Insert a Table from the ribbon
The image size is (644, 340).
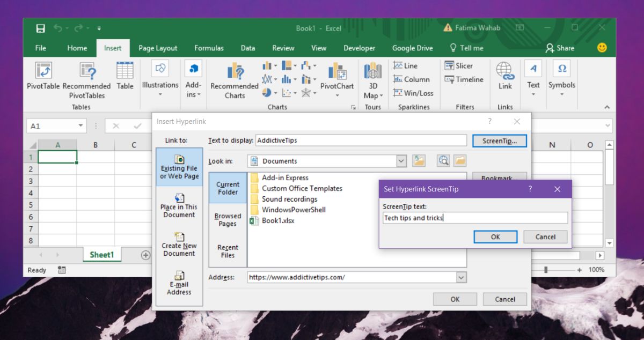point(125,76)
